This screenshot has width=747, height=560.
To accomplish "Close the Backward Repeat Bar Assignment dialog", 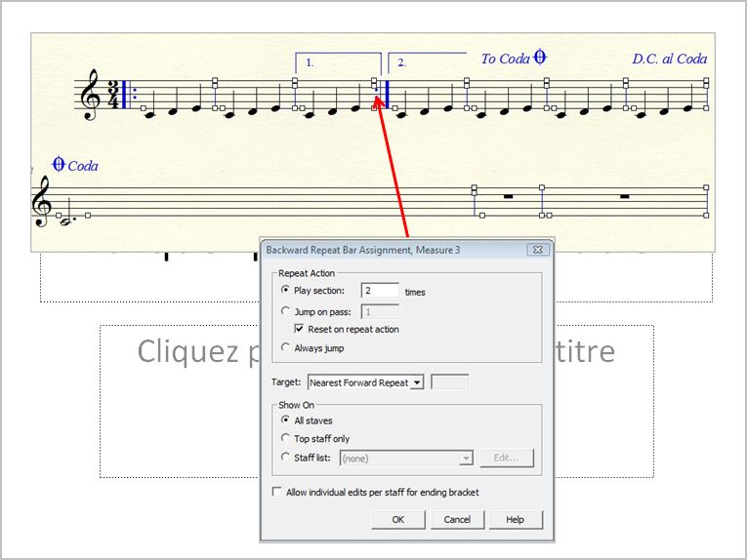I will (x=537, y=250).
